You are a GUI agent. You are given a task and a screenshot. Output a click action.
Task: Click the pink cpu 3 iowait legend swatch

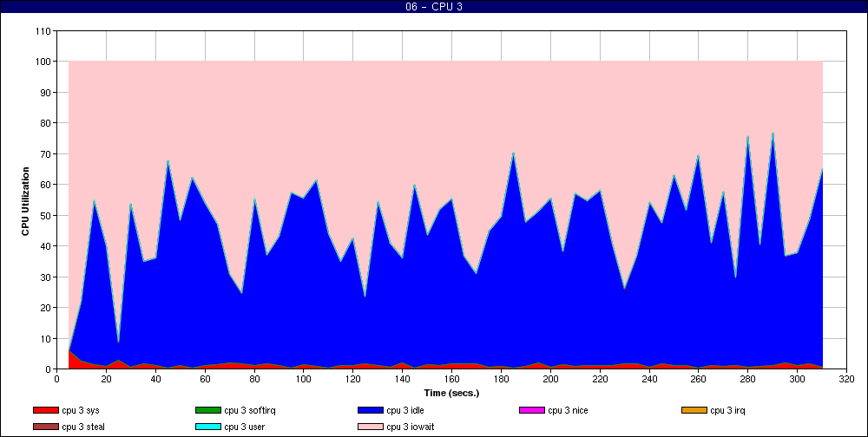point(370,427)
